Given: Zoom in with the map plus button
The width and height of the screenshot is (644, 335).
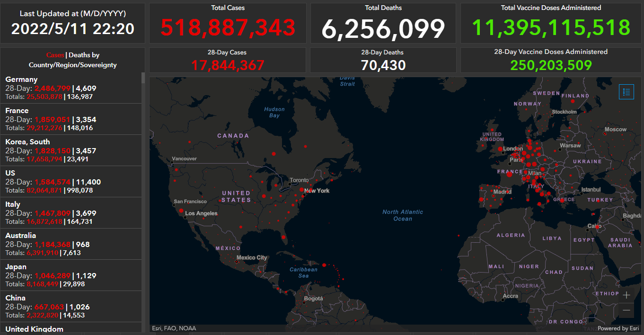Looking at the screenshot, I should pos(626,295).
